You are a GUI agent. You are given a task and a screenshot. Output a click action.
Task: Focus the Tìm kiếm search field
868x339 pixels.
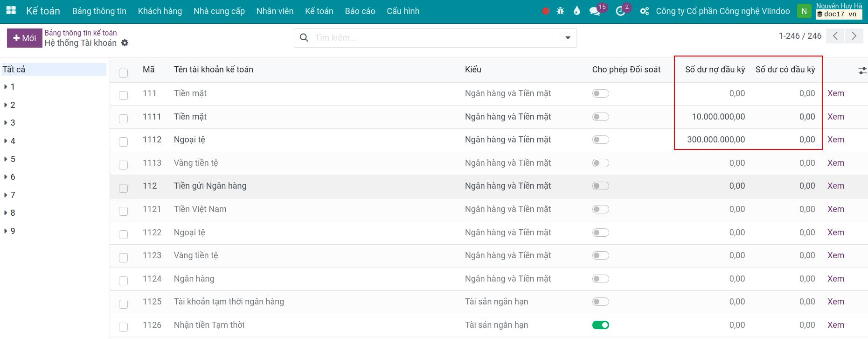coord(436,38)
